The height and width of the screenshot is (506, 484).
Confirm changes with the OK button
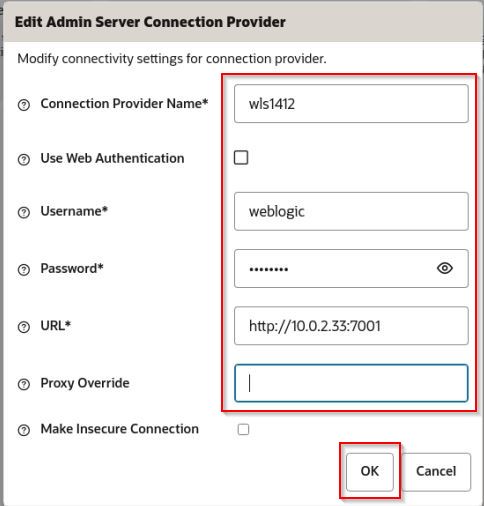(x=370, y=472)
